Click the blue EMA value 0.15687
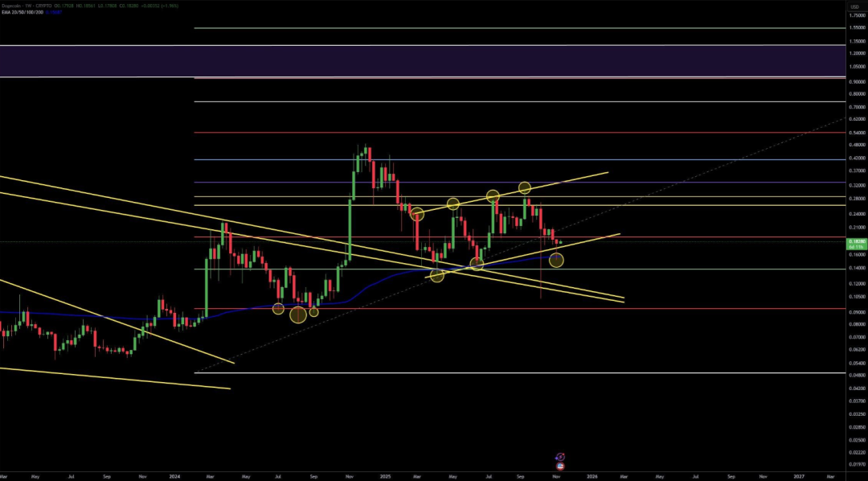The image size is (868, 481). (56, 14)
